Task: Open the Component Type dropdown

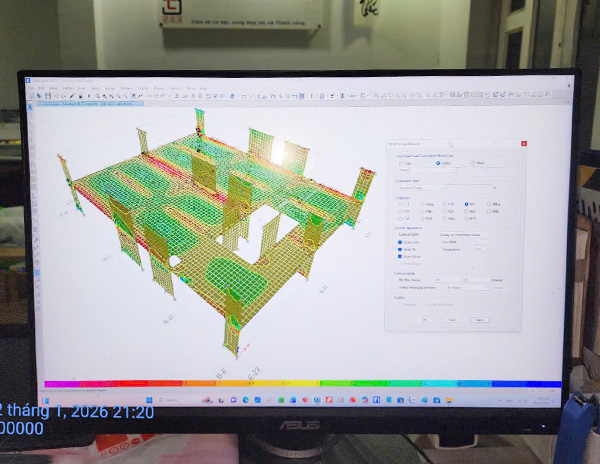Action: click(x=421, y=188)
